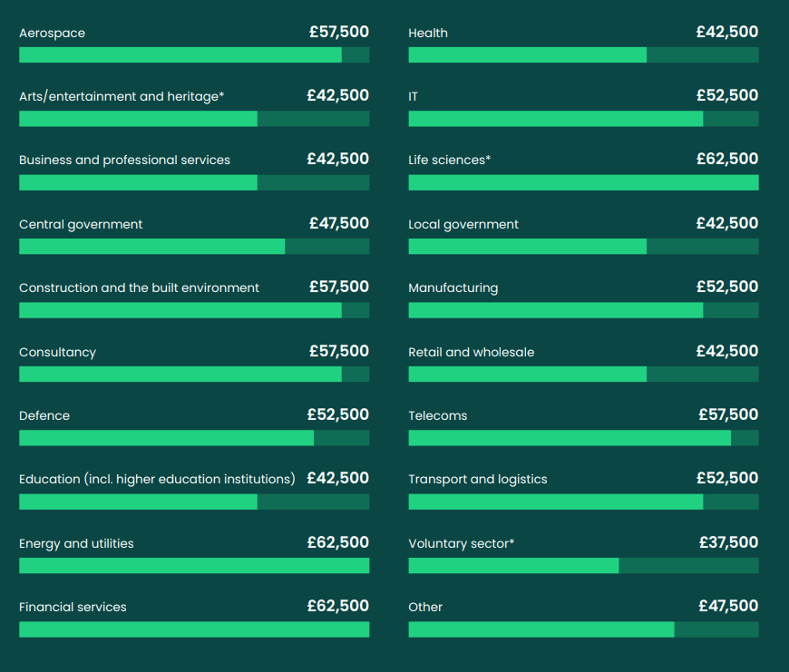
Task: Click the Energy and utilities bar
Action: click(x=194, y=566)
